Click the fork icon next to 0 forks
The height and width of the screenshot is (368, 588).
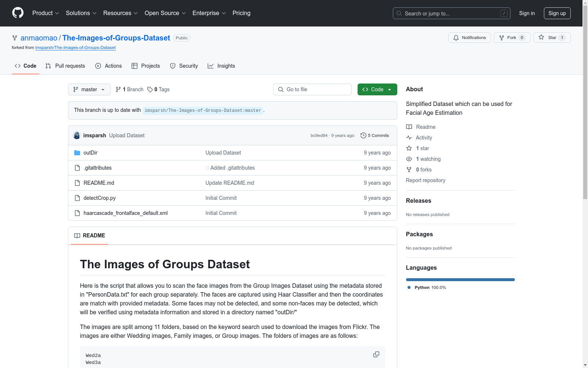[409, 170]
